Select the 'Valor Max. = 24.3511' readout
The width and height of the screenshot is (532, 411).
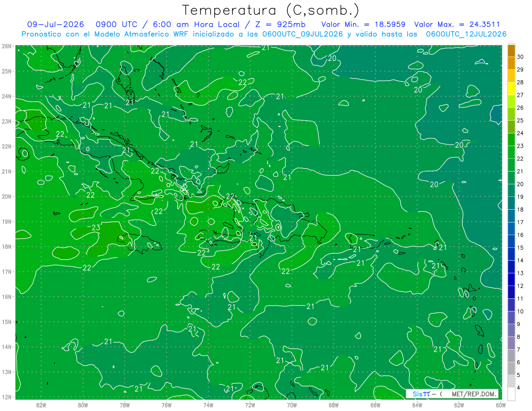(x=458, y=24)
